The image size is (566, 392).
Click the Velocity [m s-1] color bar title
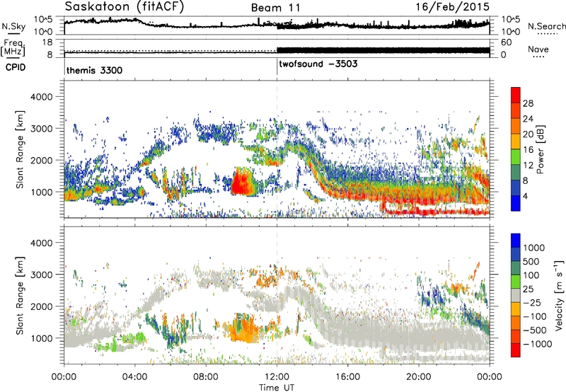click(x=559, y=295)
